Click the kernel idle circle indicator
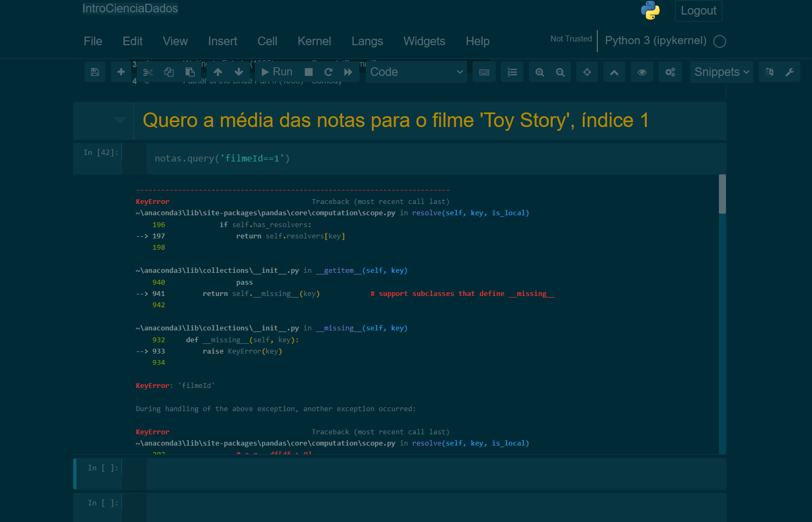This screenshot has width=812, height=522. point(720,41)
